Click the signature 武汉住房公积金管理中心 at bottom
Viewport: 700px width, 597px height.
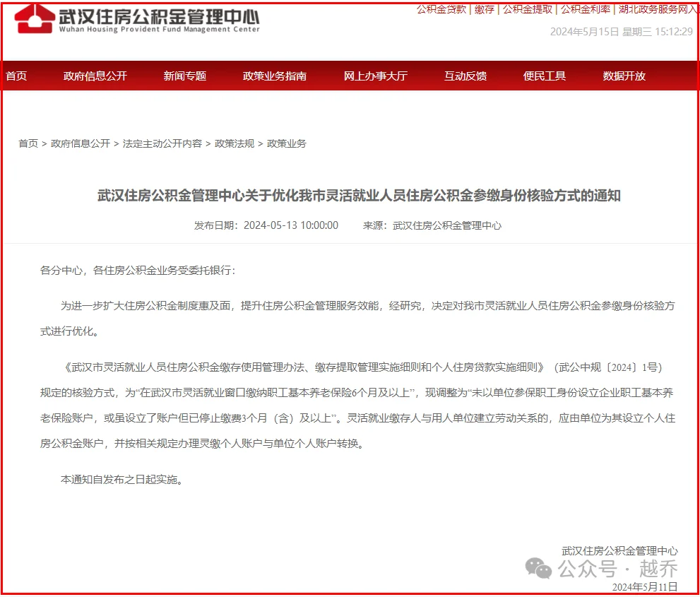tap(619, 550)
